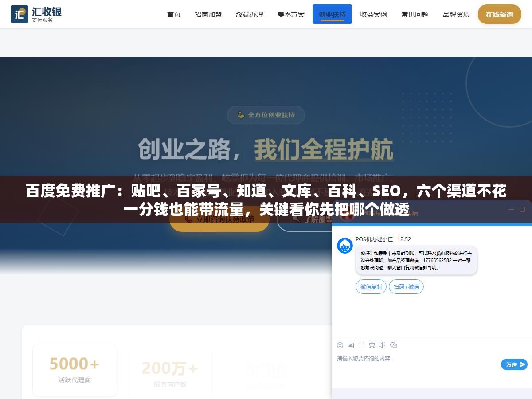The height and width of the screenshot is (399, 532).
Task: Toggle the chat sound speaker icon
Action: 383,345
